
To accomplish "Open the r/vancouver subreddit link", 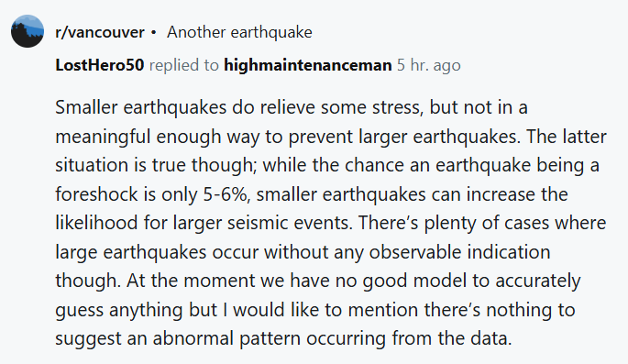I will tap(100, 32).
